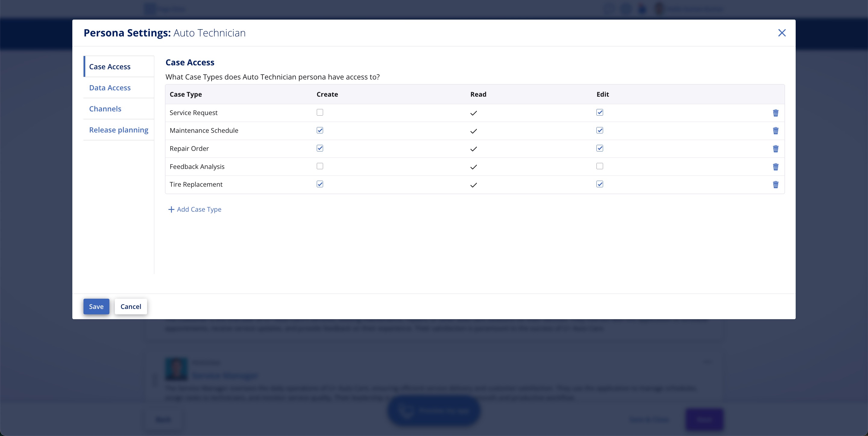
Task: Check Create for Feedback Analysis
Action: coord(320,166)
